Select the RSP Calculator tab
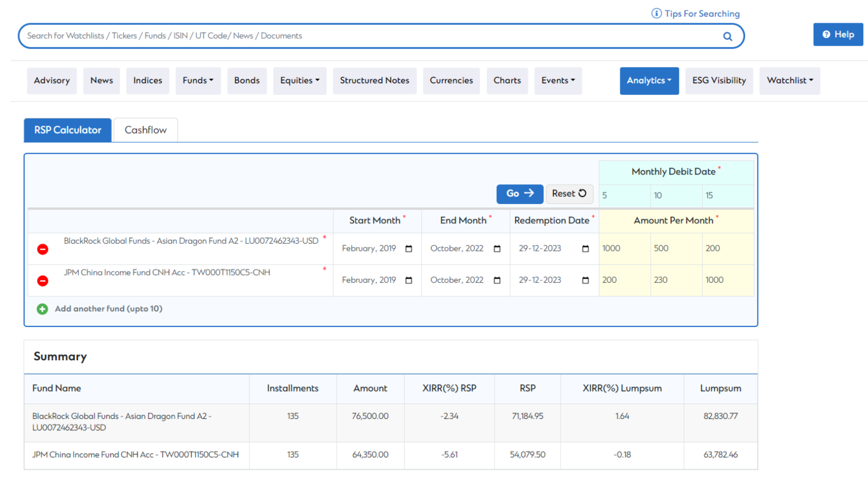The width and height of the screenshot is (868, 484). pyautogui.click(x=68, y=130)
